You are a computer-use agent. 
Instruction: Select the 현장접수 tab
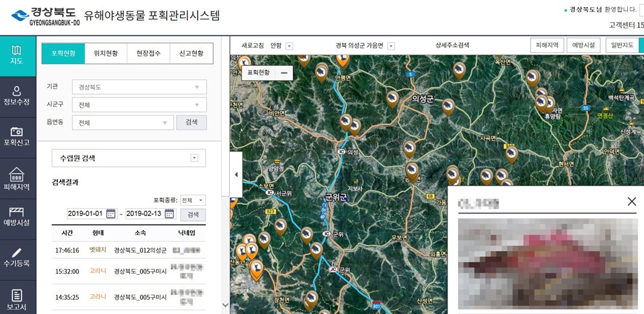tap(148, 54)
